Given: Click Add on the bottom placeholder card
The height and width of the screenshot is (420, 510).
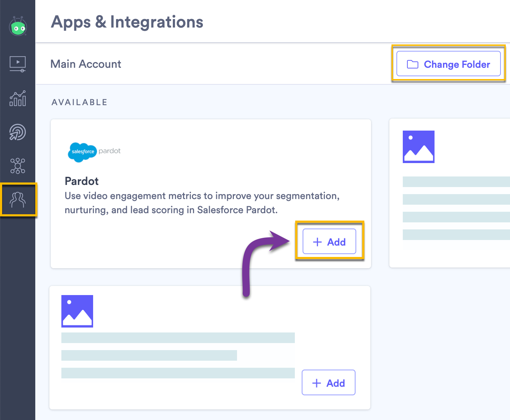Looking at the screenshot, I should (328, 383).
